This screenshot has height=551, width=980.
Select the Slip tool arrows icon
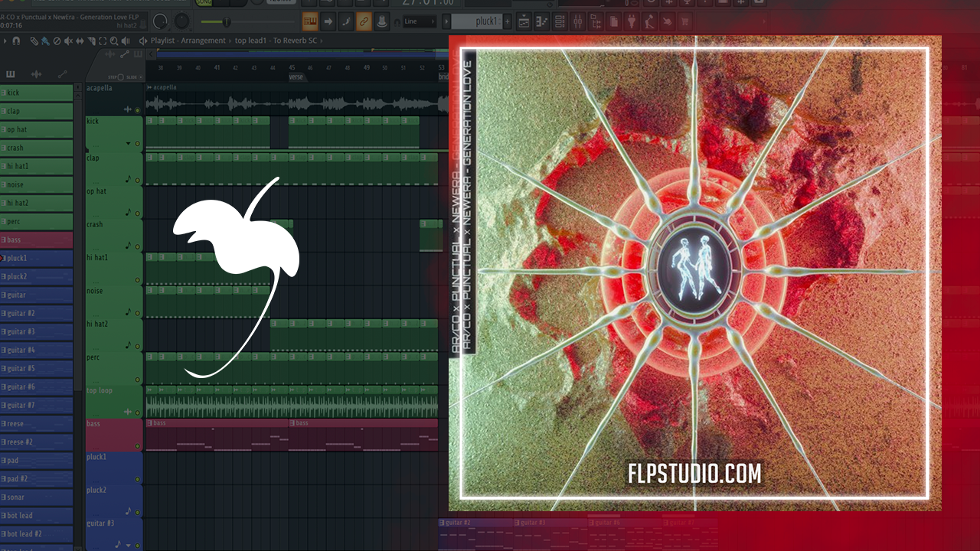[80, 41]
